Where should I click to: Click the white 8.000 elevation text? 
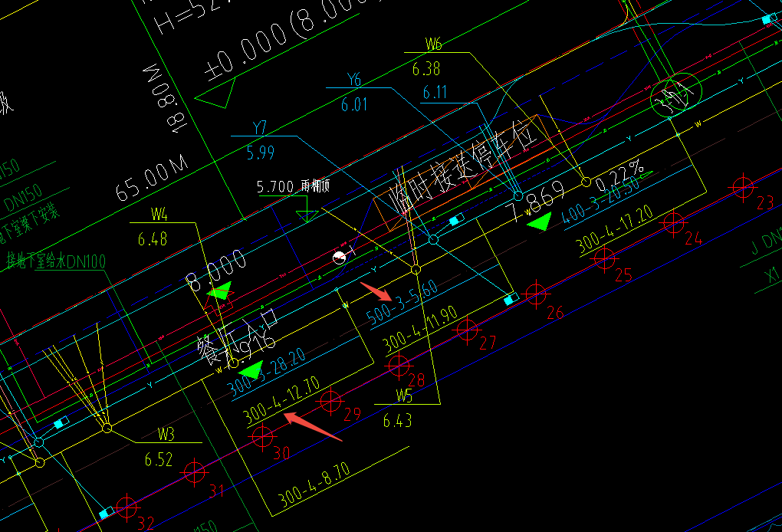coord(215,270)
